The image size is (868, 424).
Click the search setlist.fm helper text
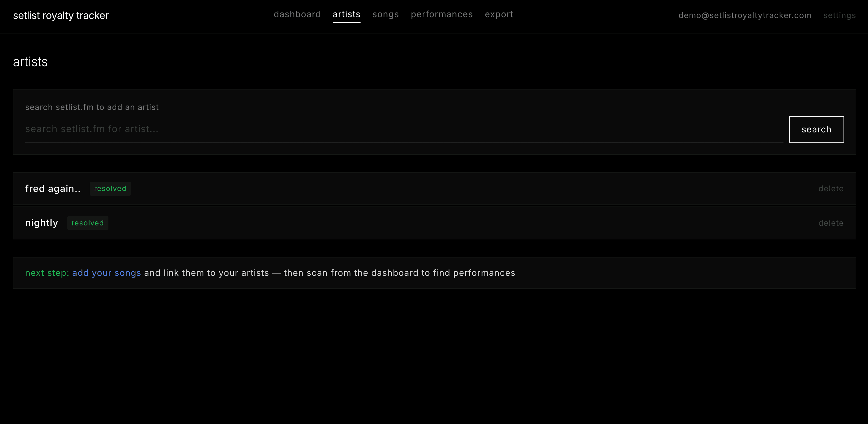coord(92,107)
